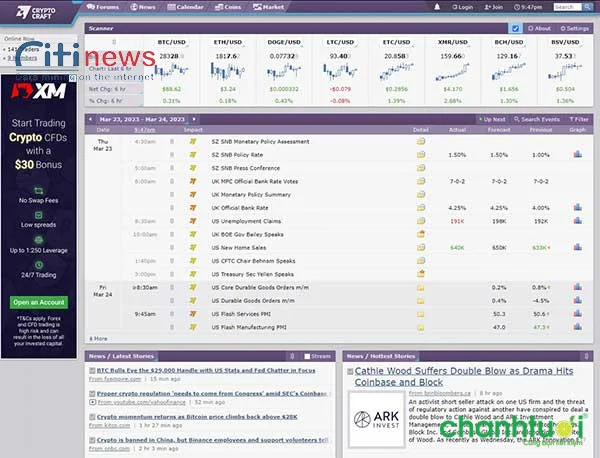This screenshot has width=600, height=458.
Task: Open the Calendar menu
Action: coord(186,7)
